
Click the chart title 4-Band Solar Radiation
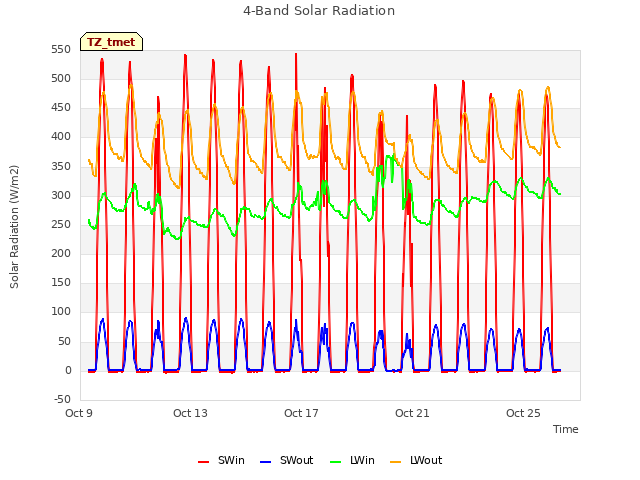click(x=319, y=11)
